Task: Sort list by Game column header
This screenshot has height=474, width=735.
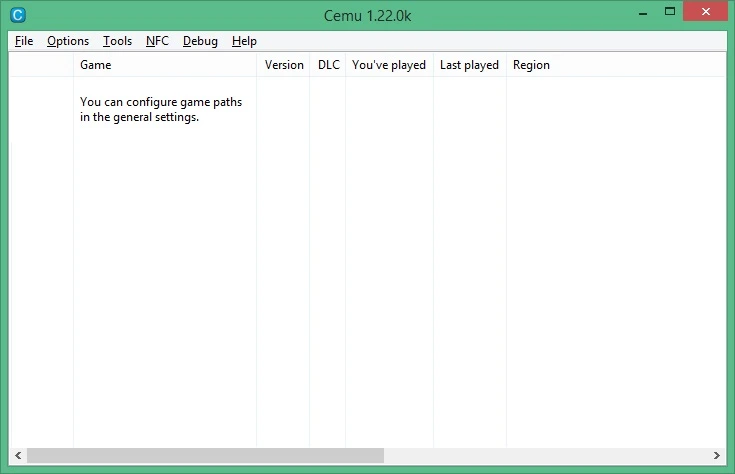Action: [x=165, y=65]
